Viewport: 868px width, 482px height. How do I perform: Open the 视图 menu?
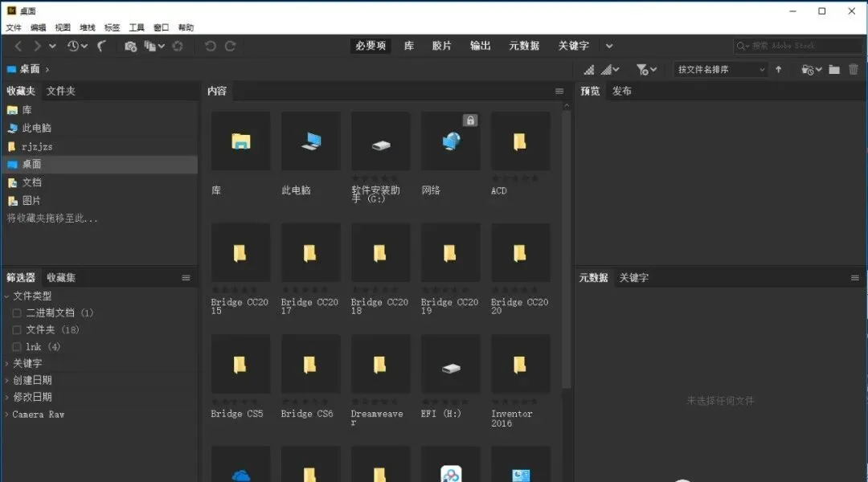coord(63,27)
